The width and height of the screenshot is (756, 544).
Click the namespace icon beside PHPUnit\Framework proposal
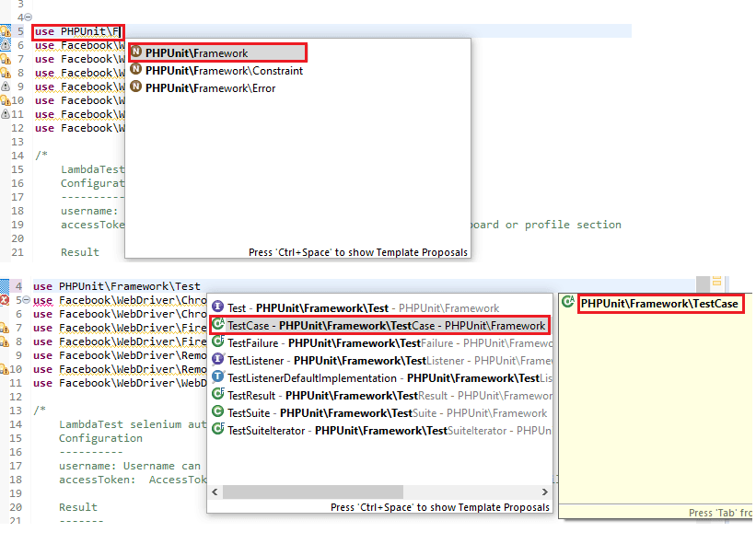tap(138, 52)
